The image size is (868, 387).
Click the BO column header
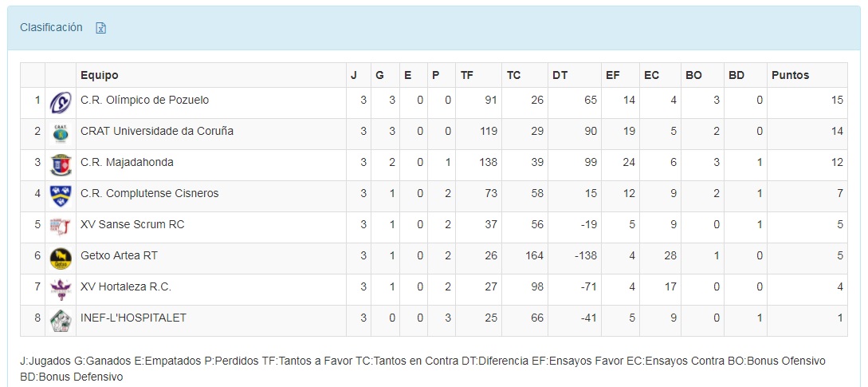click(x=693, y=75)
